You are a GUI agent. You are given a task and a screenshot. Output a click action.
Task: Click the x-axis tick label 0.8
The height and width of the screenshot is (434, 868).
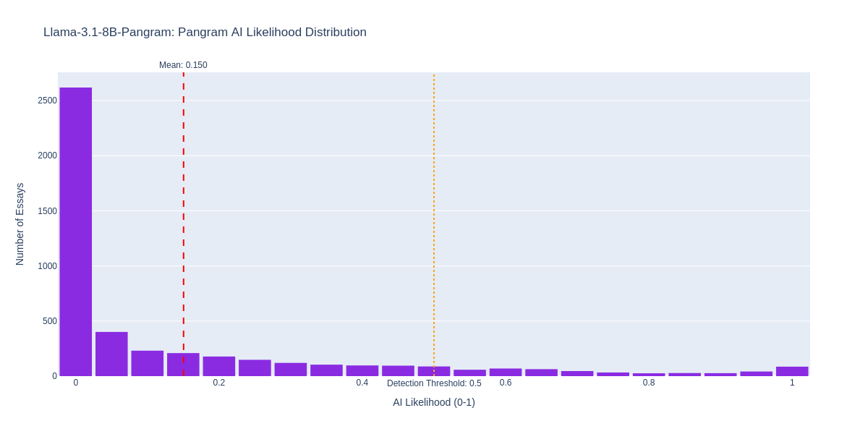pyautogui.click(x=649, y=383)
